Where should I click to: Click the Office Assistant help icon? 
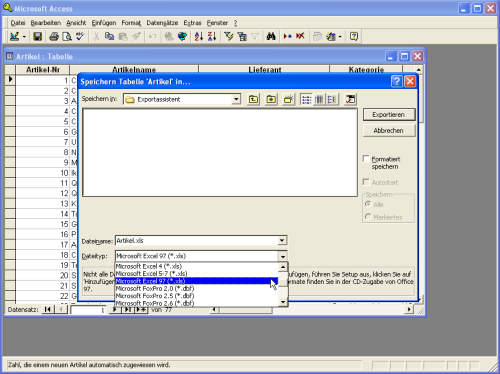tap(354, 36)
